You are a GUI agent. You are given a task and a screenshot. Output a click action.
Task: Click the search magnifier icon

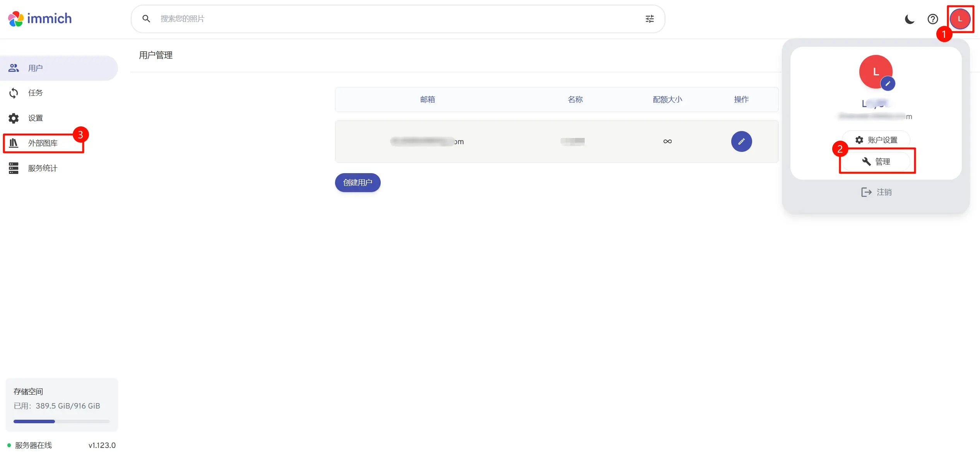(x=146, y=19)
